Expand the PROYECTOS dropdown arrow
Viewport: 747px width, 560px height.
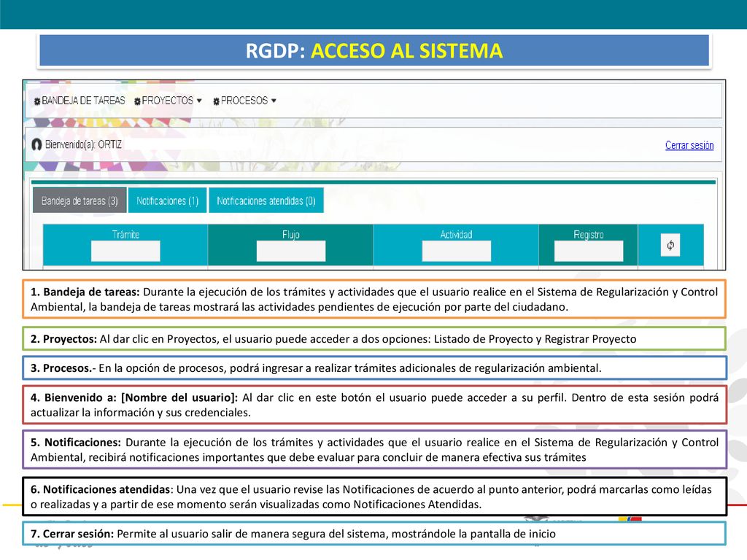(199, 101)
